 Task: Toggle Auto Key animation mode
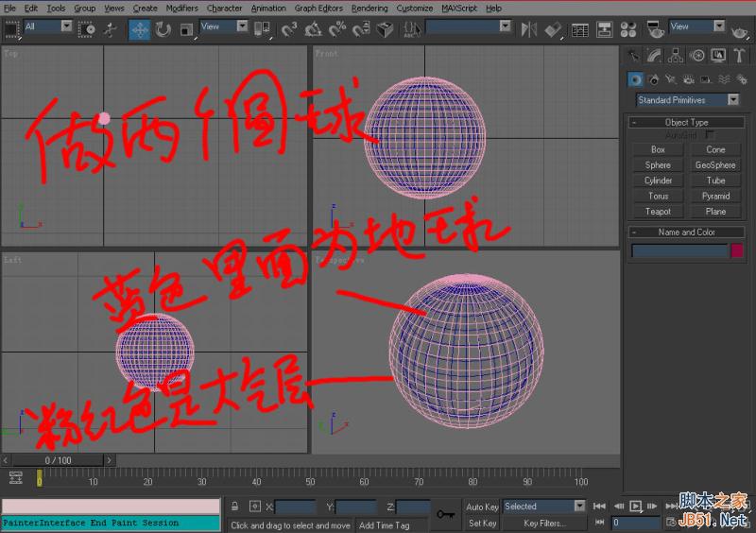(x=482, y=507)
